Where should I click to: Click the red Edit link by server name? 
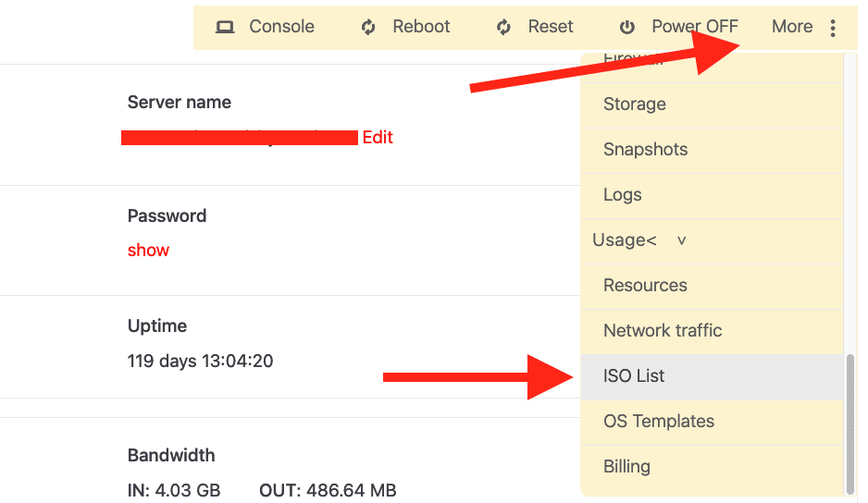pos(378,137)
